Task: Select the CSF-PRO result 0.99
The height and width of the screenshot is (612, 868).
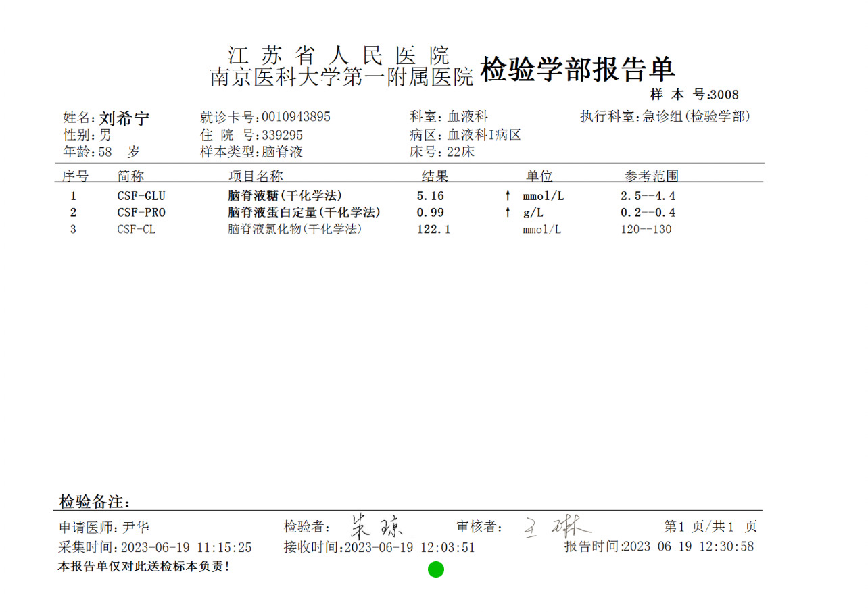Action: 431,213
